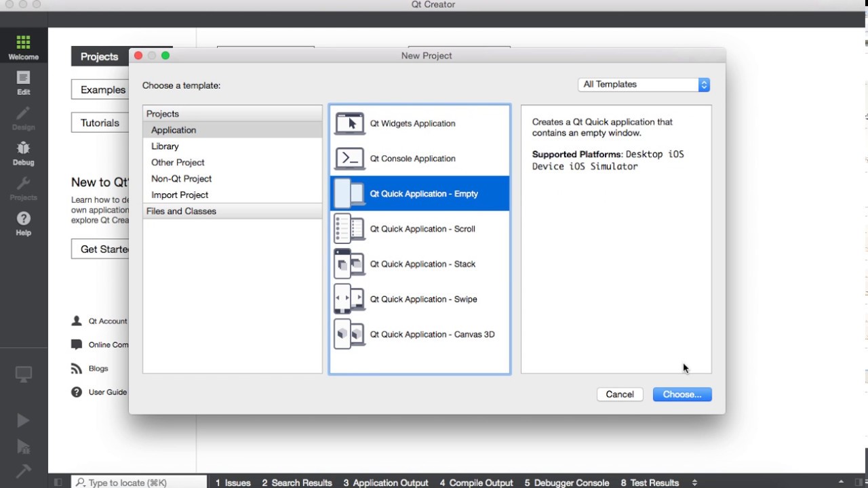Click the Online Community chat icon
Viewport: 868px width, 488px height.
pos(77,344)
